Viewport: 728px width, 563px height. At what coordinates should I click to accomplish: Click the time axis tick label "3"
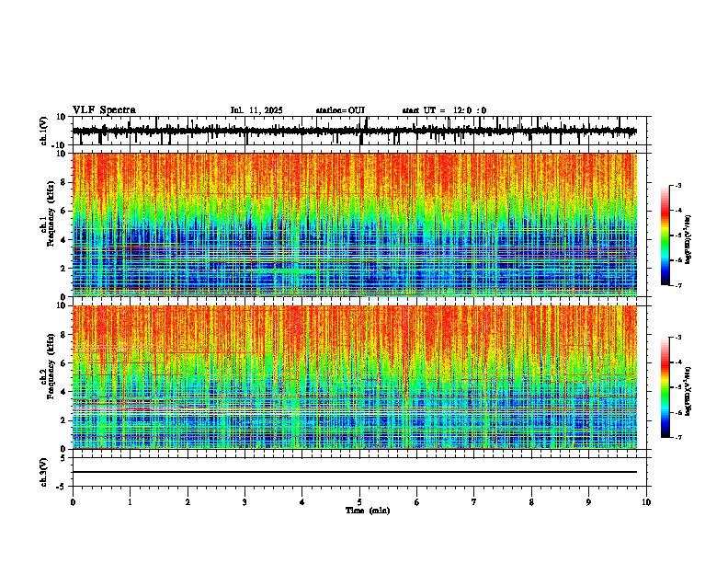[245, 502]
